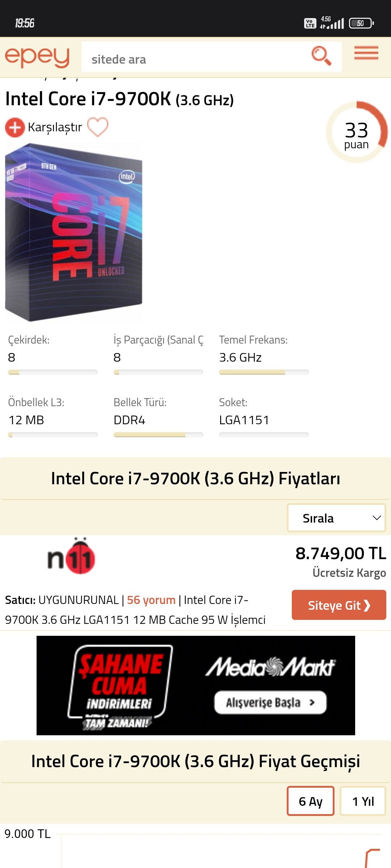Click the Alışverişe Başla ad button
Screen dimensions: 391x868
tap(270, 702)
